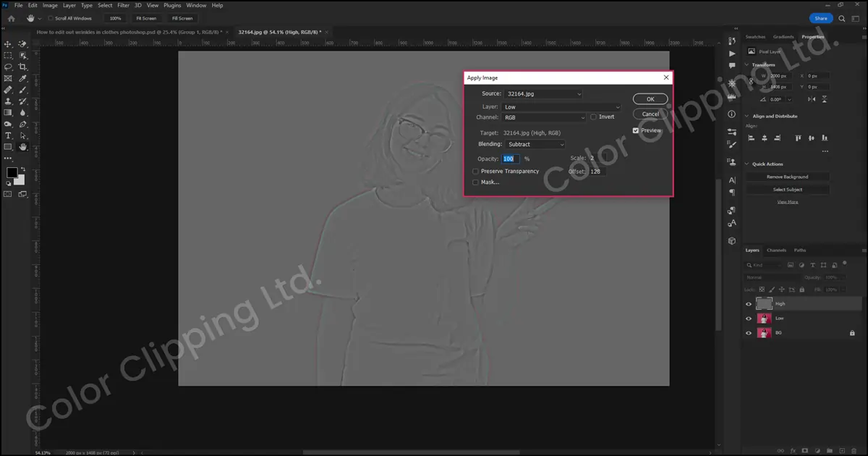Screen dimensions: 868x456
Task: Click the black foreground color swatch
Action: 12,172
